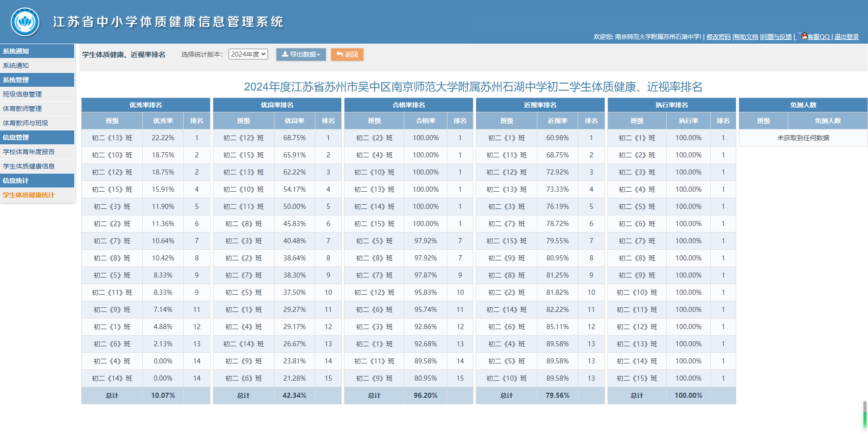This screenshot has height=434, width=868.
Task: Select the 系统通知 sidebar item below header
Action: pyautogui.click(x=37, y=65)
